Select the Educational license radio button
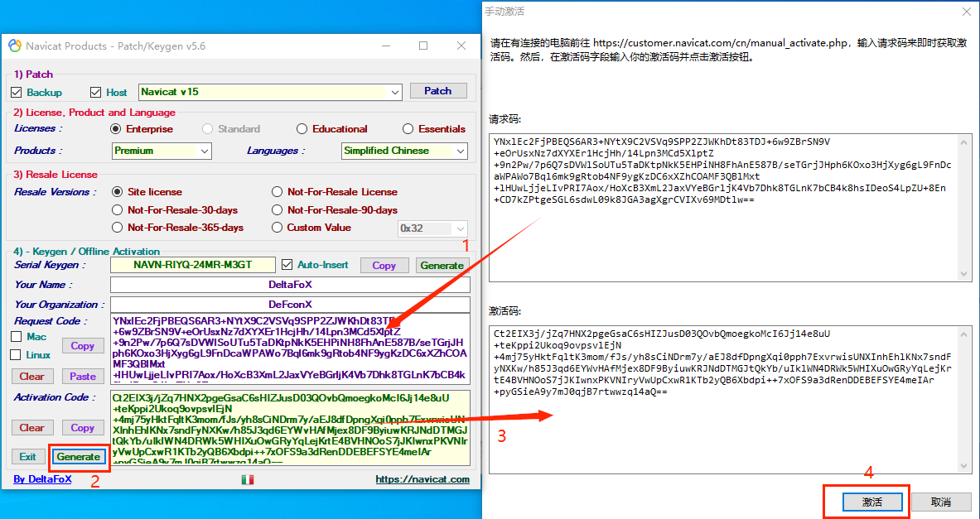Image resolution: width=980 pixels, height=519 pixels. point(302,129)
